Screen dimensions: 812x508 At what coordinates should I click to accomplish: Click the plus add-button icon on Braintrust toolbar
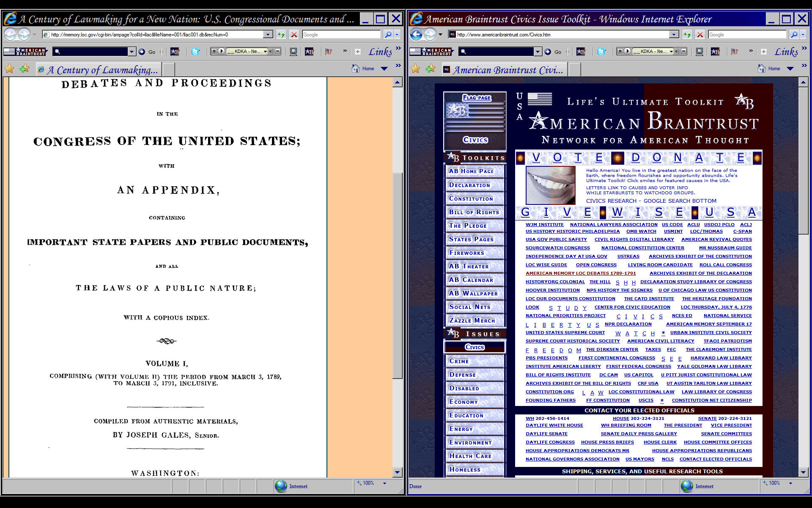click(764, 52)
